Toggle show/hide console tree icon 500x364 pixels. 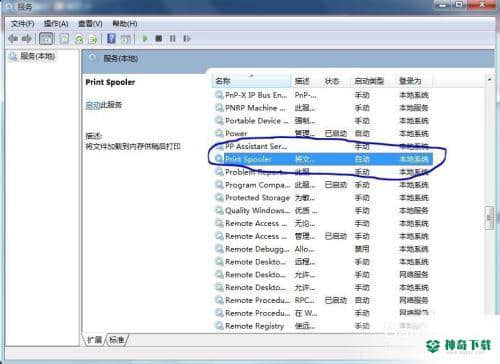tap(46, 39)
